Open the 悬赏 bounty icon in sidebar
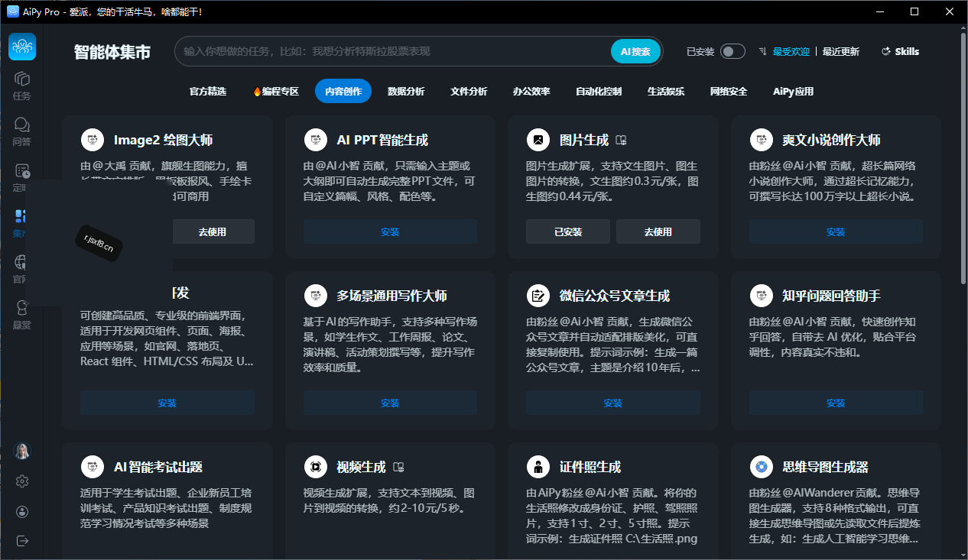Image resolution: width=968 pixels, height=560 pixels. [22, 313]
